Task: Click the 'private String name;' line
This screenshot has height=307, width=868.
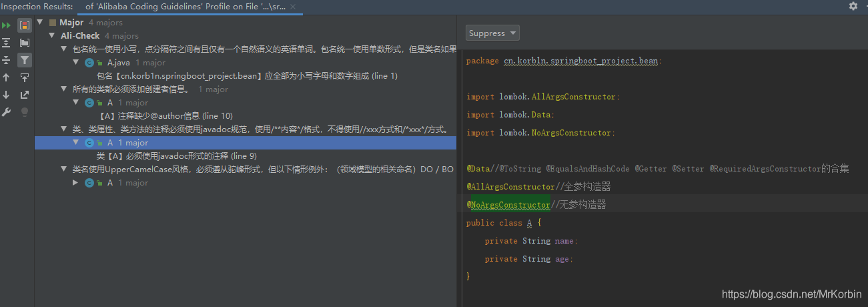Action: [531, 241]
